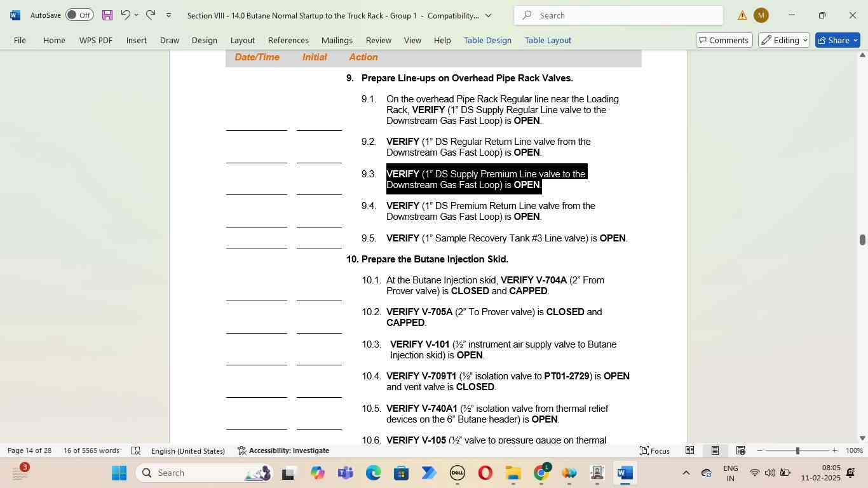Click the word count "16 of 5565 words"
Image resolution: width=868 pixels, height=488 pixels.
pyautogui.click(x=92, y=451)
